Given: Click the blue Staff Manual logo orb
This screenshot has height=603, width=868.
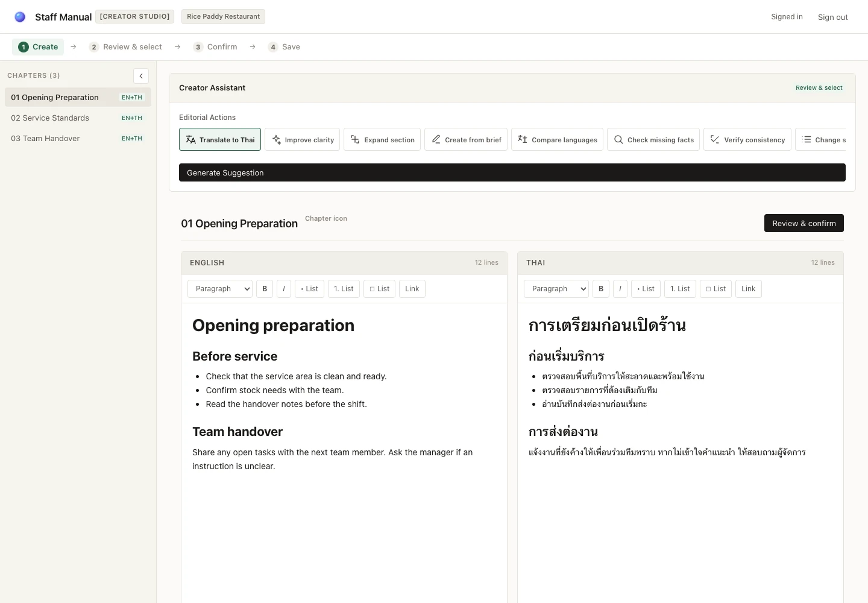Looking at the screenshot, I should click(x=20, y=17).
